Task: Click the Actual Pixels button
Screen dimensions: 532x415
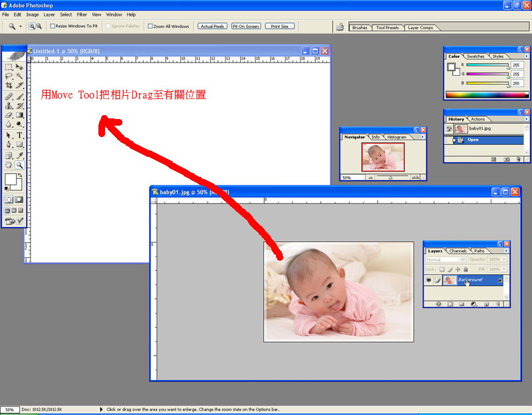Action: coord(212,27)
